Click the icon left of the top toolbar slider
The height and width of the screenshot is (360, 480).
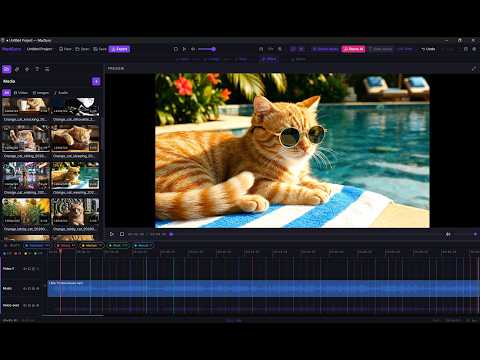(x=193, y=49)
